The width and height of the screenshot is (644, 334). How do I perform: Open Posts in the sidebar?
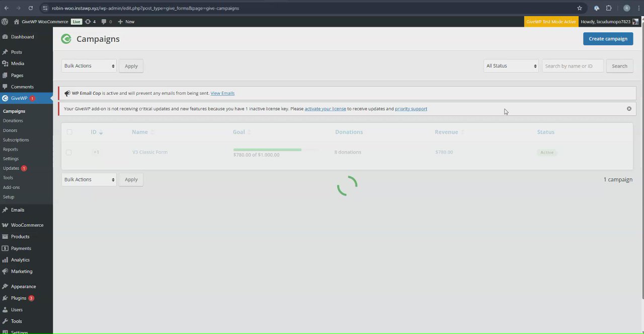[17, 52]
